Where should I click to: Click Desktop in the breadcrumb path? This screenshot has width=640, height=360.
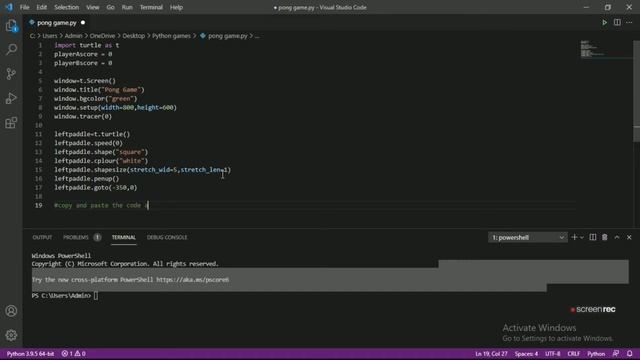[x=133, y=36]
